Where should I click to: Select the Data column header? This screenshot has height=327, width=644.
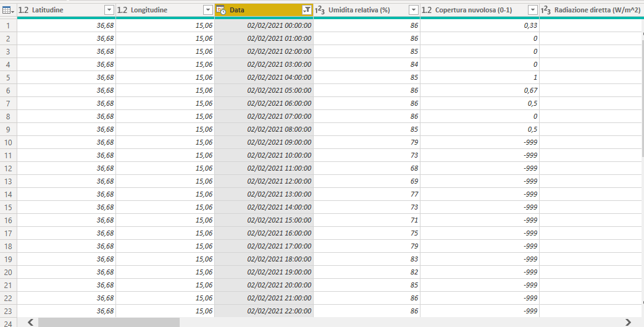point(264,10)
